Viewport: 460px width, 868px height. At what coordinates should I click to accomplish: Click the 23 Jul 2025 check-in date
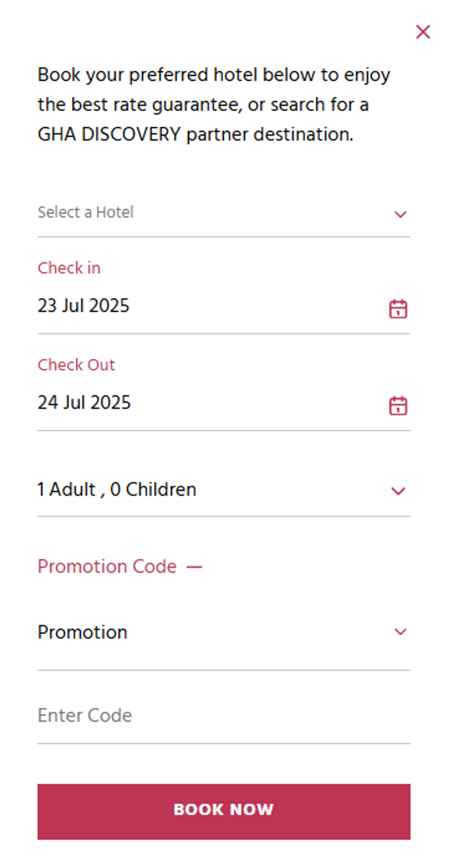(83, 306)
